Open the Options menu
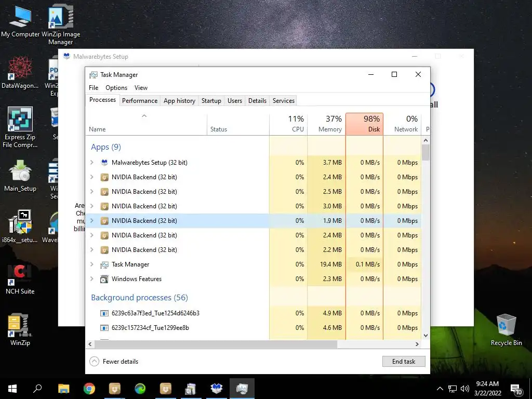The width and height of the screenshot is (532, 399). coord(116,87)
